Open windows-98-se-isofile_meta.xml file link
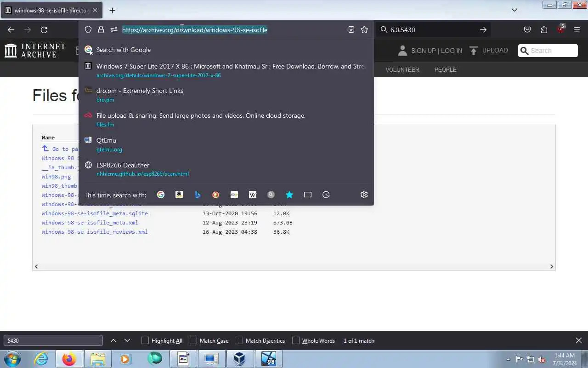This screenshot has height=368, width=588. coord(90,223)
